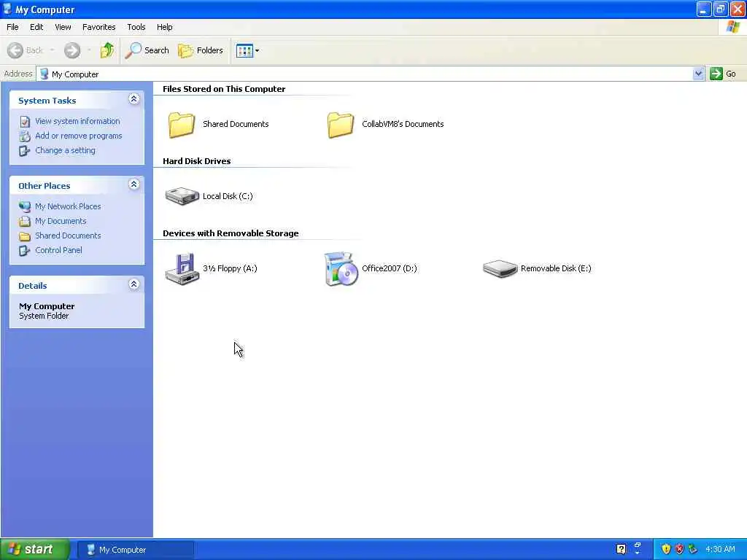Click the Search magnifier toolbar button
The image size is (747, 560).
click(x=147, y=50)
